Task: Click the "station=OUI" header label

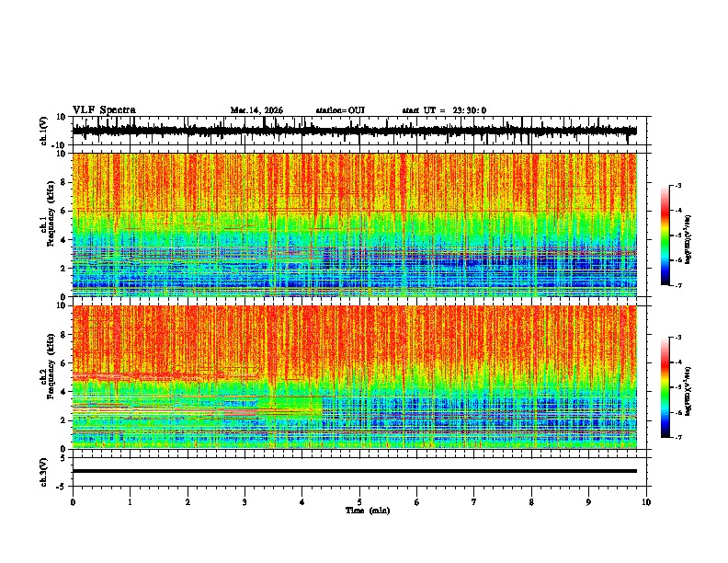Action: [340, 110]
